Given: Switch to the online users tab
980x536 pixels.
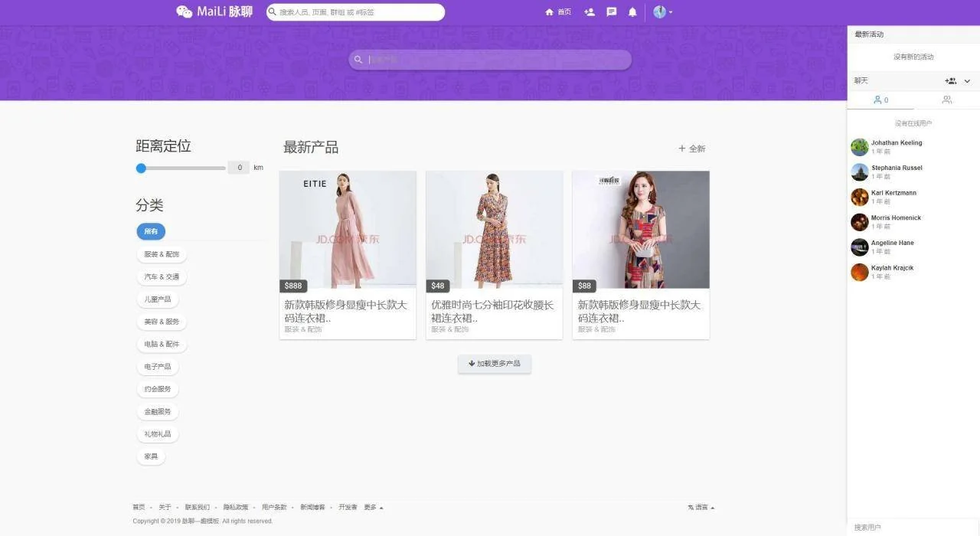Looking at the screenshot, I should (880, 100).
